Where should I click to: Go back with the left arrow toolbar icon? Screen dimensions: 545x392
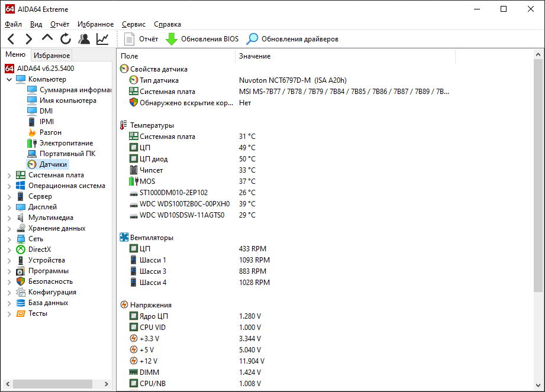click(11, 39)
